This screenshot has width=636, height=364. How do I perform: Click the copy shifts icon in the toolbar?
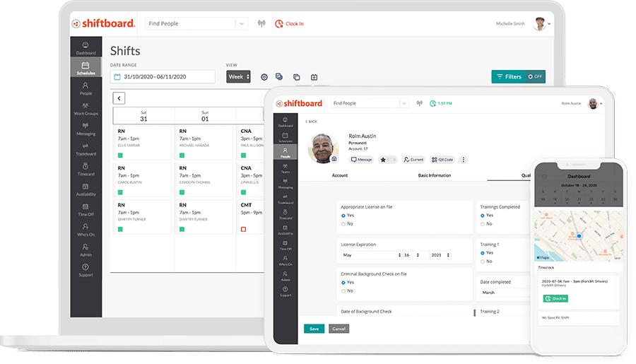click(297, 77)
